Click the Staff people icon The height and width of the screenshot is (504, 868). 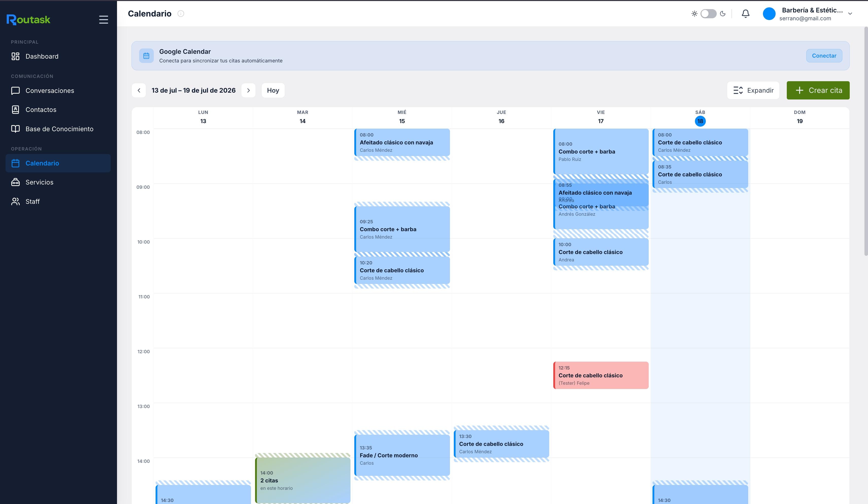pyautogui.click(x=15, y=201)
